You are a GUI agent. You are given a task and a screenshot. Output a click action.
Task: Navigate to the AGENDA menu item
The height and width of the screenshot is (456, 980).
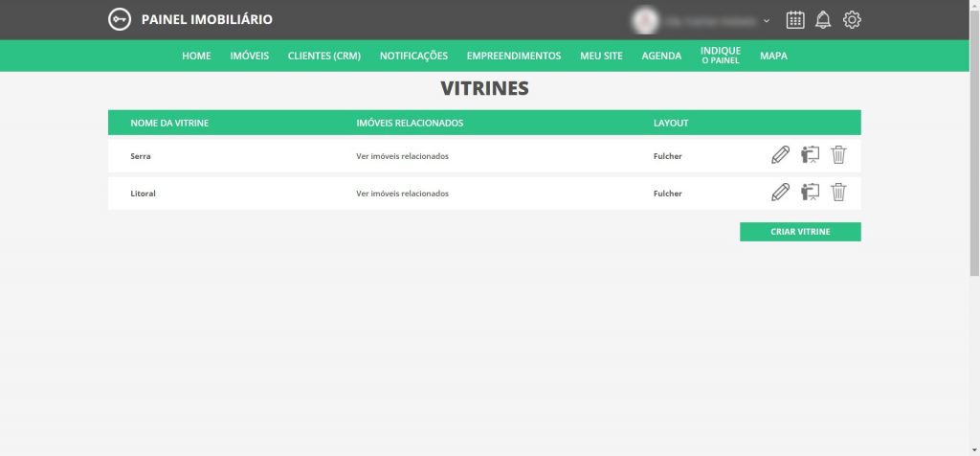(x=661, y=56)
